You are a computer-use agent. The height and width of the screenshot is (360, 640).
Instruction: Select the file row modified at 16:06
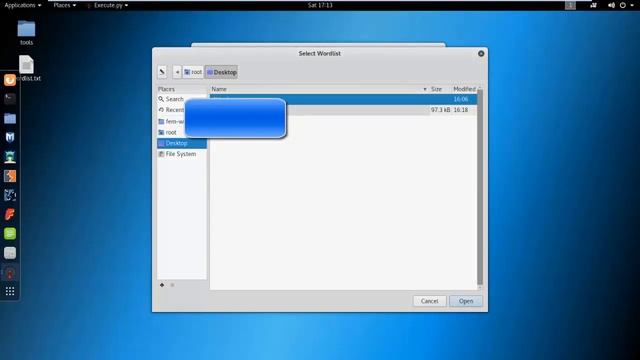[x=343, y=99]
